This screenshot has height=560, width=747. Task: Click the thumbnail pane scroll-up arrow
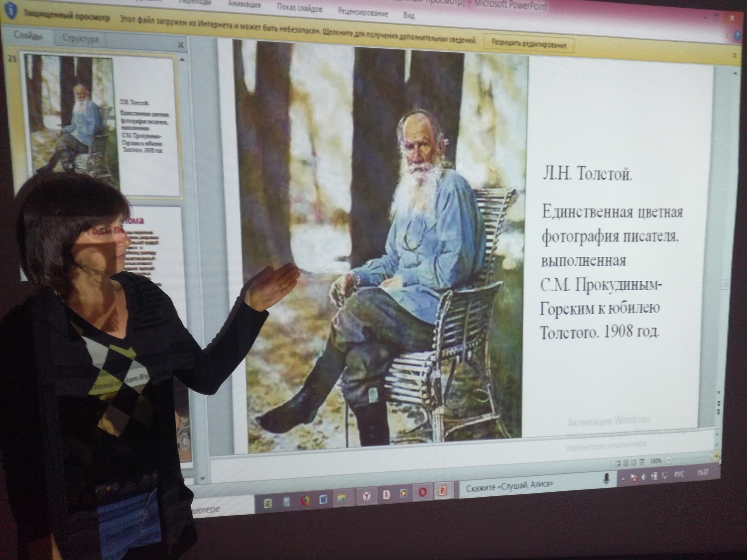pos(182,59)
